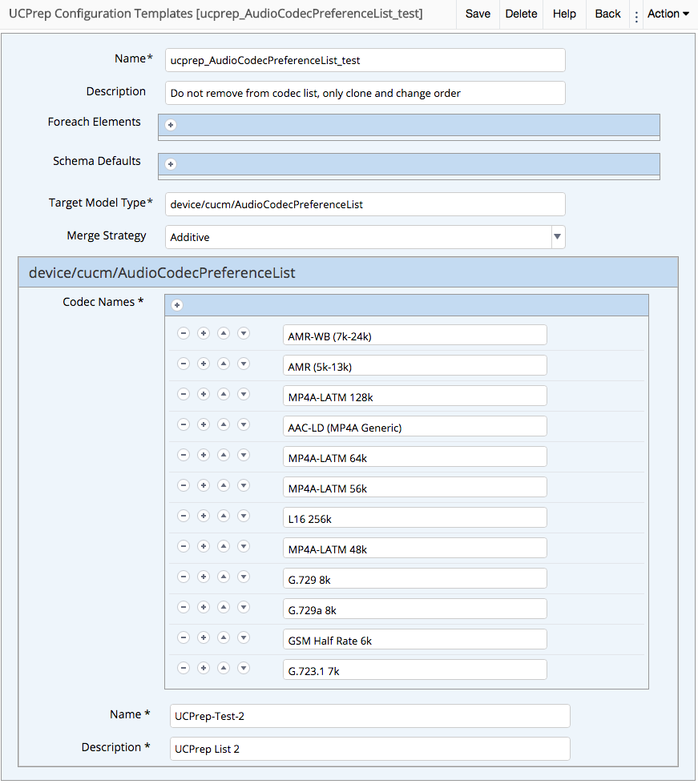Add an element under Foreach Elements
This screenshot has width=698, height=784.
(x=170, y=125)
